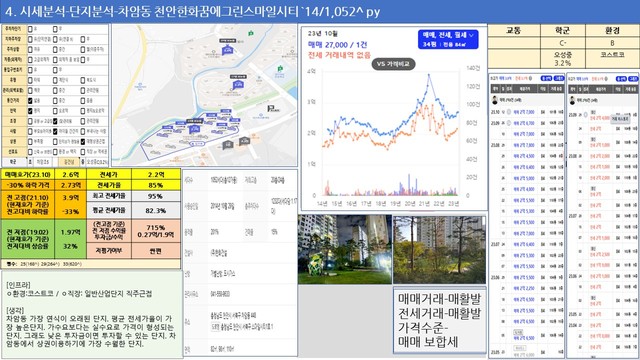Click the VS 가격비교 button
Viewport: 640px width, 360px height.
(393, 64)
